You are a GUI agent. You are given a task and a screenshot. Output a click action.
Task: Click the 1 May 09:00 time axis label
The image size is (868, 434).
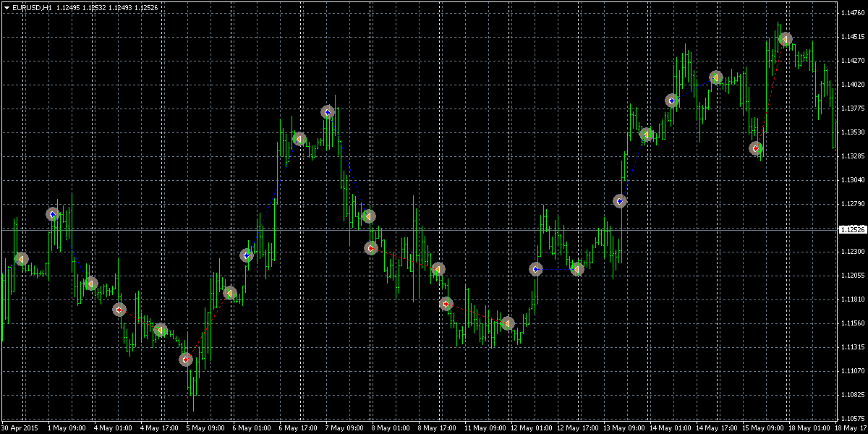[67, 428]
